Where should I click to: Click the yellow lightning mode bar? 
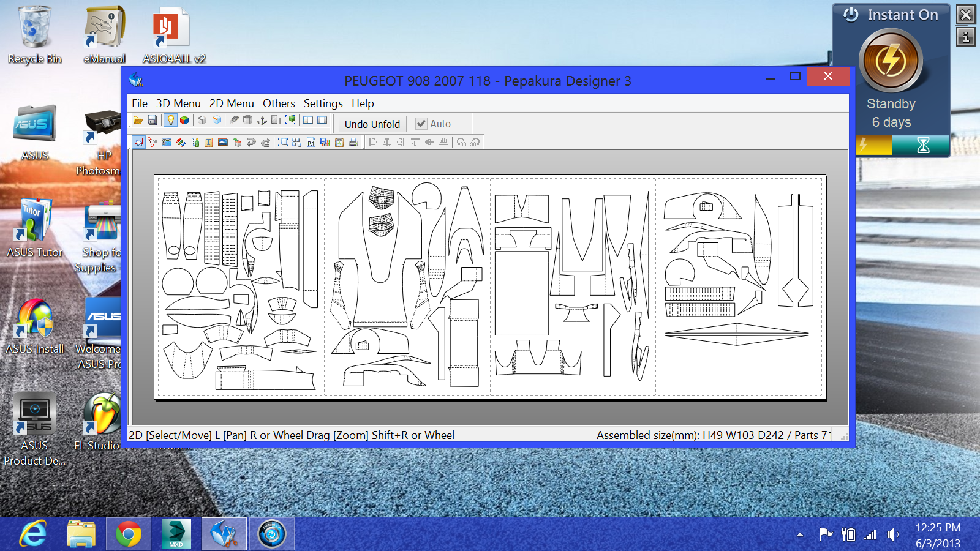tap(873, 146)
